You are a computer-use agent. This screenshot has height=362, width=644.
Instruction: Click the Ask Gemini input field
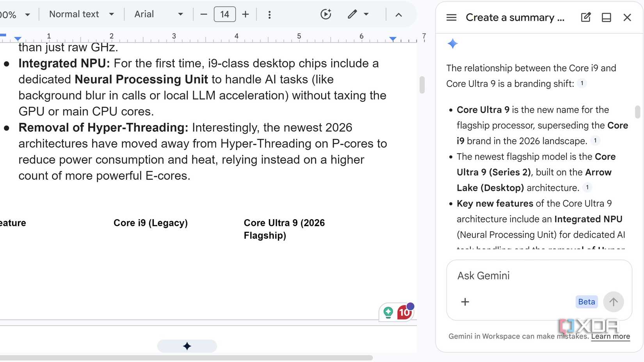(539, 276)
